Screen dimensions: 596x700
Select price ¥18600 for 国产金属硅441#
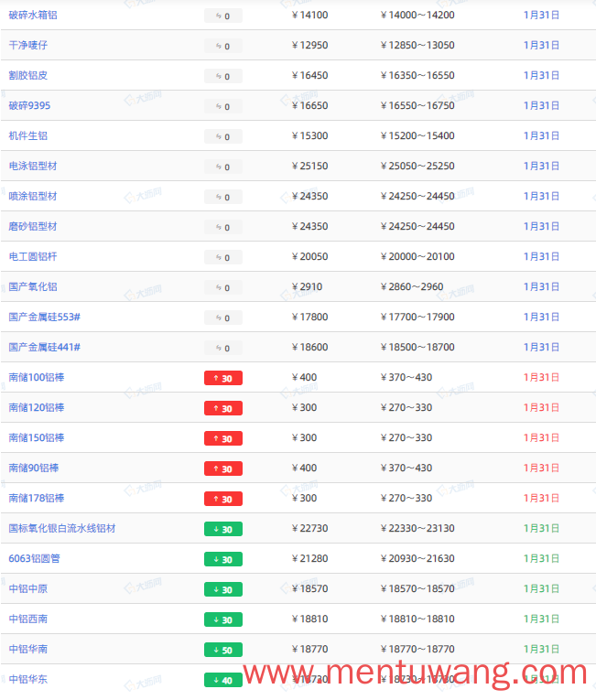point(310,348)
